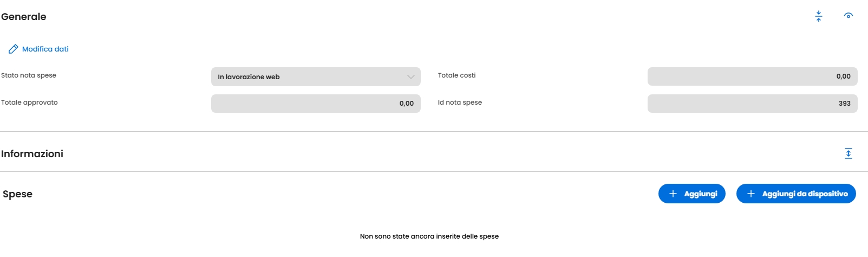Expand the Informazioni section
The width and height of the screenshot is (868, 257).
(849, 153)
